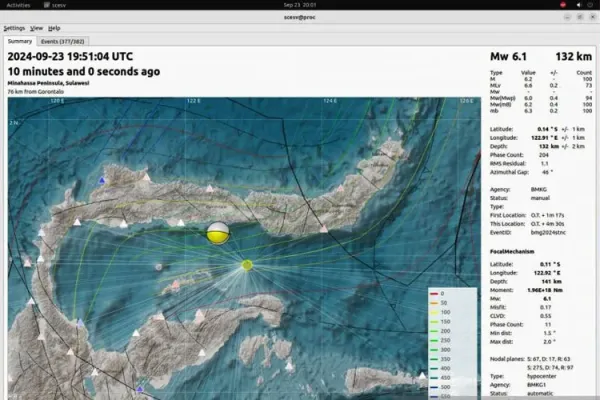Click the Type value hypocenter
The width and height of the screenshot is (600, 400).
(541, 376)
